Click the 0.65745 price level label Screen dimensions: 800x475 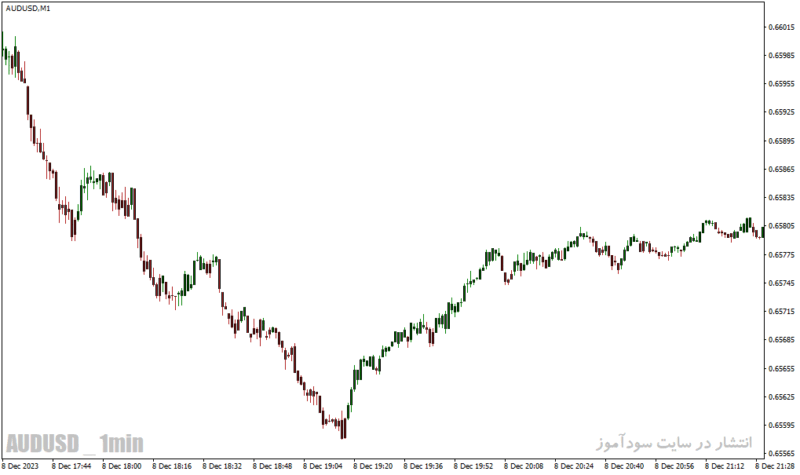pos(782,283)
